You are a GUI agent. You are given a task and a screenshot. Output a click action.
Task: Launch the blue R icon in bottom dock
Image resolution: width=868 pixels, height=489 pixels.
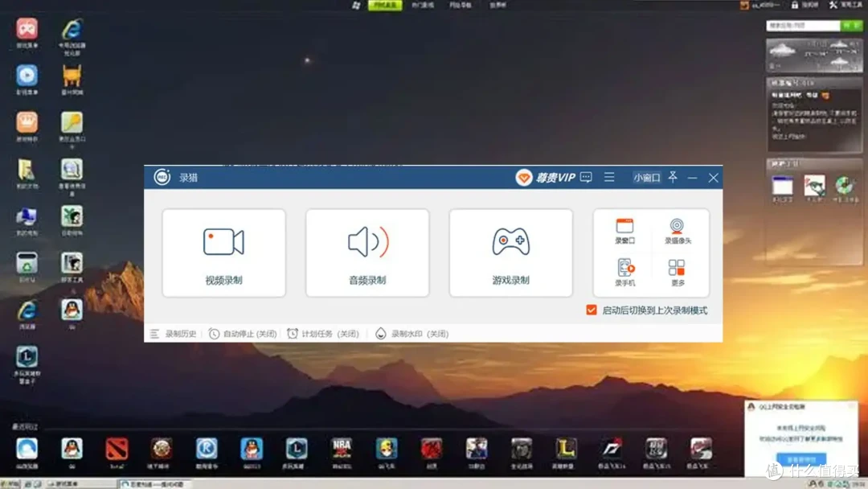coord(207,449)
